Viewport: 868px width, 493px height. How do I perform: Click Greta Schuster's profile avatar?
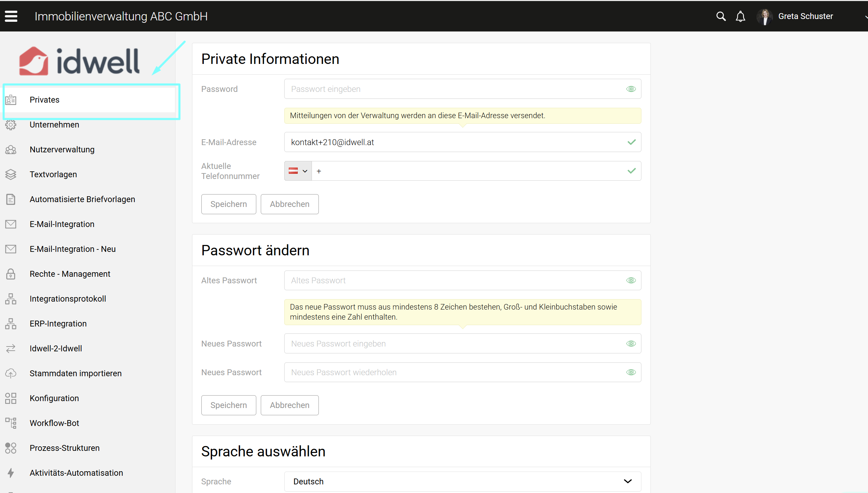(765, 16)
